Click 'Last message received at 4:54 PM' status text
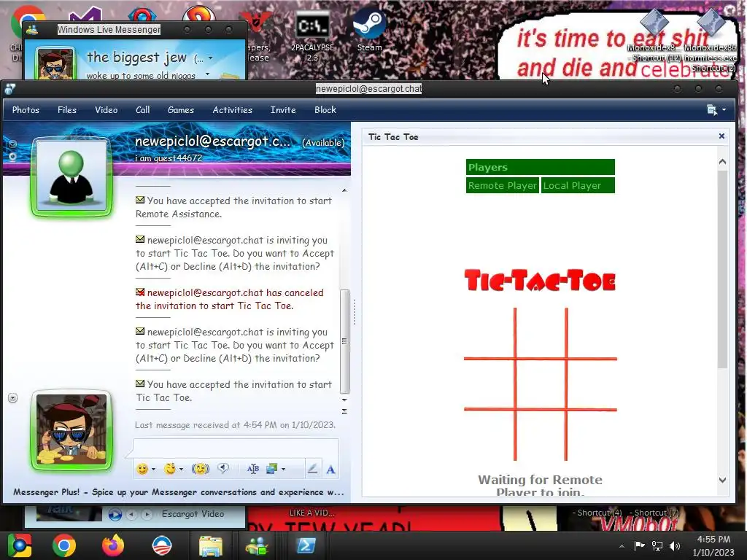The image size is (747, 560). tap(235, 425)
